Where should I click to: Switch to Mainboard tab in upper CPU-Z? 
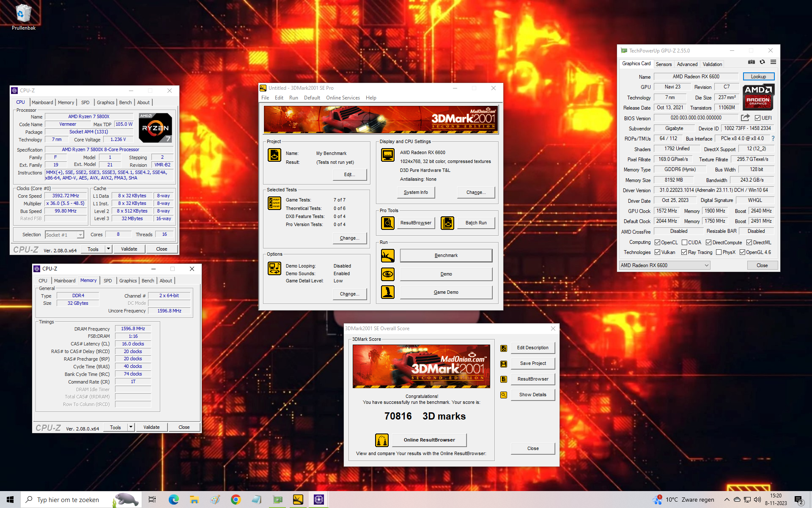pyautogui.click(x=42, y=102)
